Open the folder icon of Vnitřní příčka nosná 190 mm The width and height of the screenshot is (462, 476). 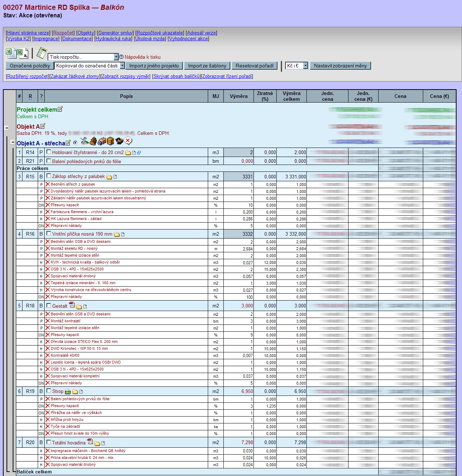pyautogui.click(x=117, y=235)
